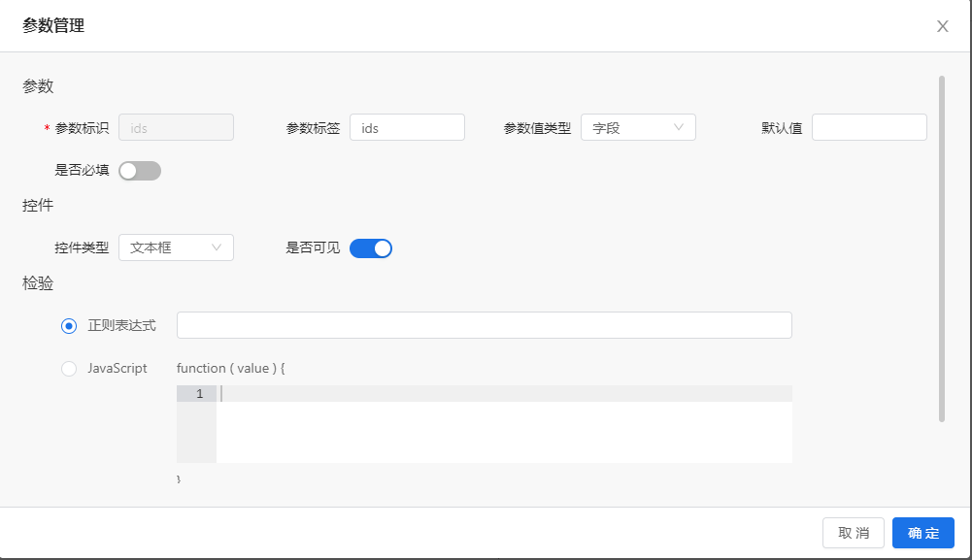The width and height of the screenshot is (972, 560).
Task: Open the 控件类型 dropdown
Action: 176,247
